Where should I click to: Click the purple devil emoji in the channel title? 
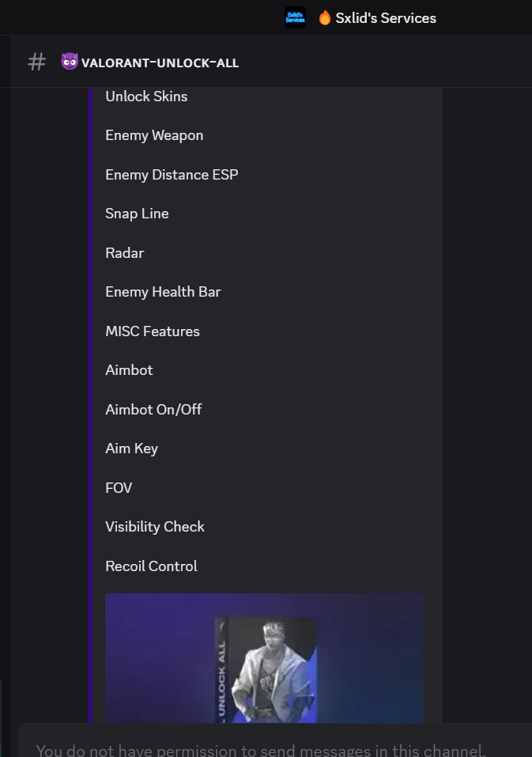(70, 62)
